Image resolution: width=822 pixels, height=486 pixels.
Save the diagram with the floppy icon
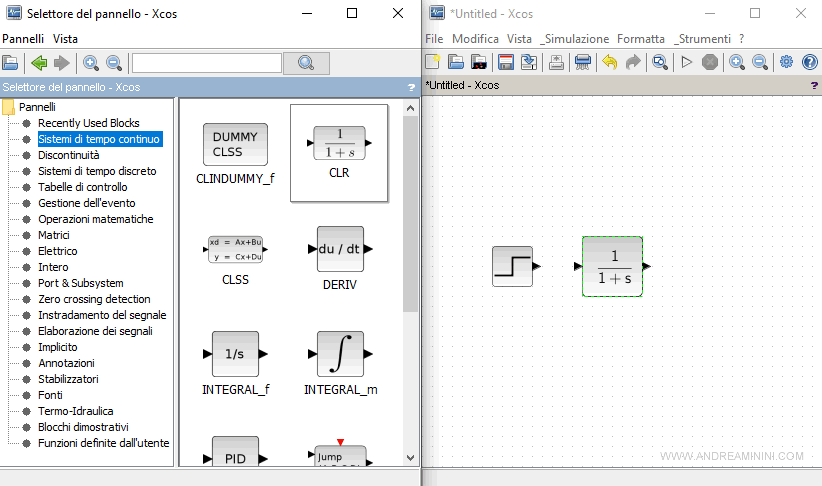tap(506, 62)
